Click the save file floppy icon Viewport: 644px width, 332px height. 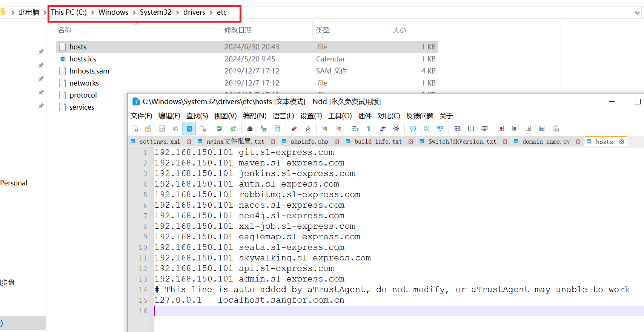162,129
